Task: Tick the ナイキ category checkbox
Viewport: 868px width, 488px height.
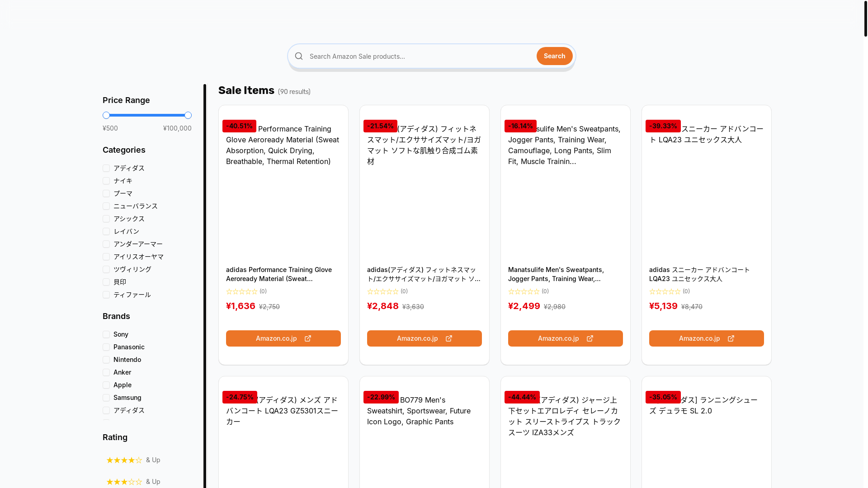Action: click(106, 181)
